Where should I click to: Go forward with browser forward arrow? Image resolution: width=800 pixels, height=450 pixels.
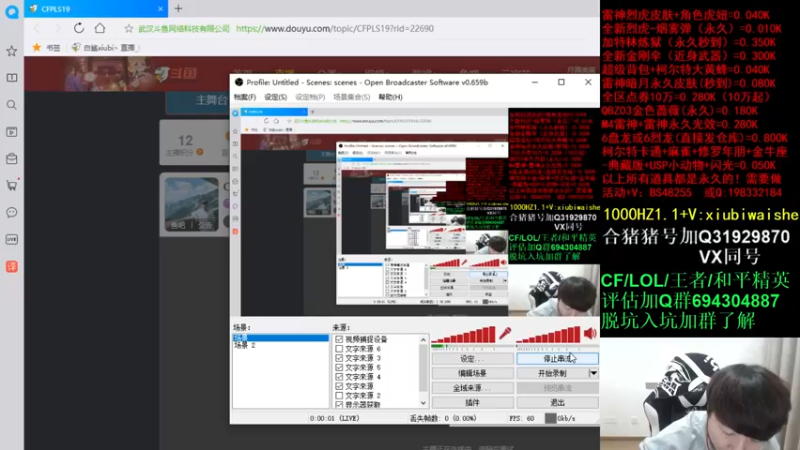(x=57, y=28)
